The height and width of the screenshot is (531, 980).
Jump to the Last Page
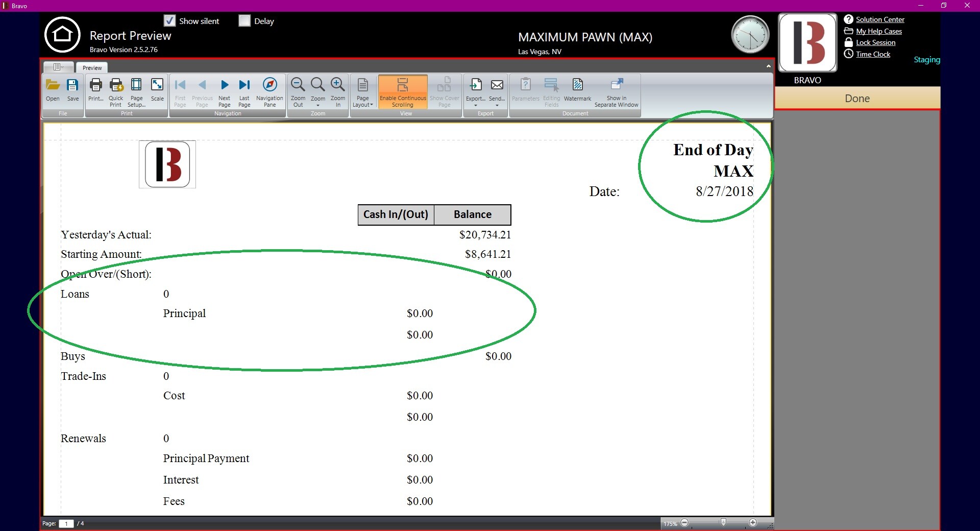[244, 92]
